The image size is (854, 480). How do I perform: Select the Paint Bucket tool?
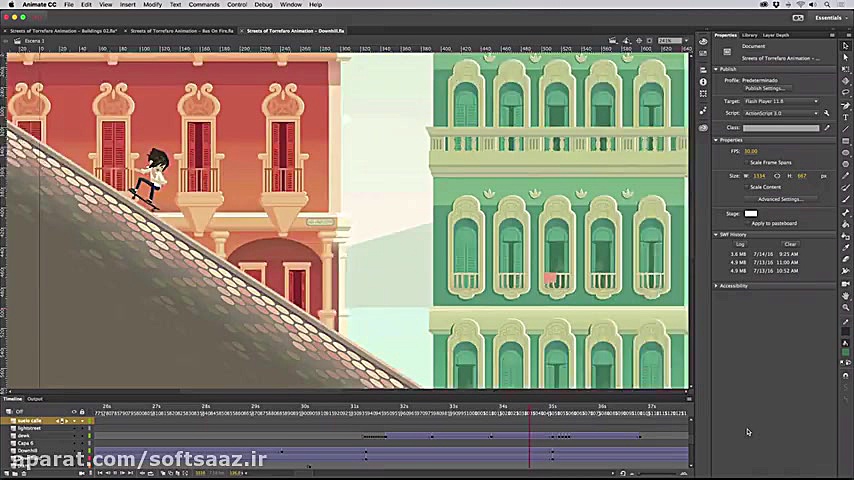(845, 224)
